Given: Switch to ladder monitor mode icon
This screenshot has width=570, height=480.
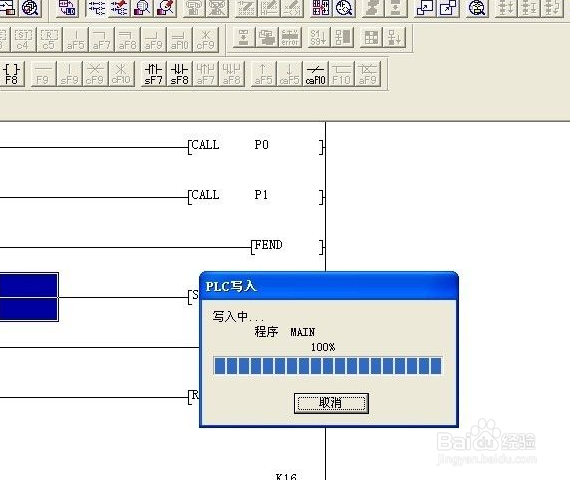Looking at the screenshot, I should click(97, 8).
